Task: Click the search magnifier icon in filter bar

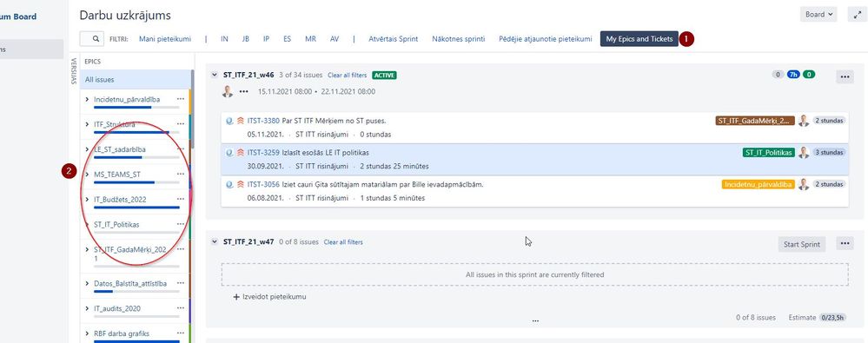Action: click(96, 39)
